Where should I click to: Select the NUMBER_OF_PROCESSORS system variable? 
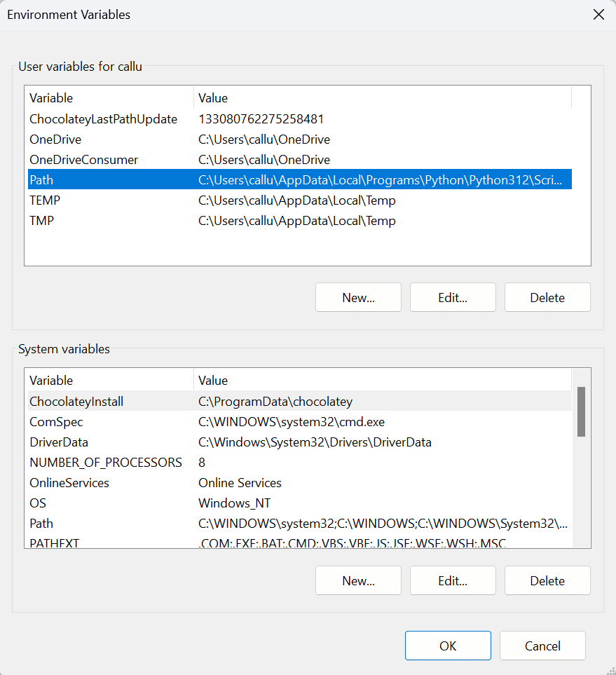coord(105,463)
